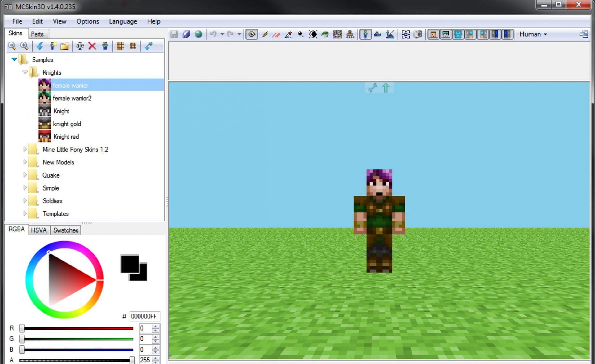Toggle skin visibility eye icon
595x364 pixels.
coord(253,34)
